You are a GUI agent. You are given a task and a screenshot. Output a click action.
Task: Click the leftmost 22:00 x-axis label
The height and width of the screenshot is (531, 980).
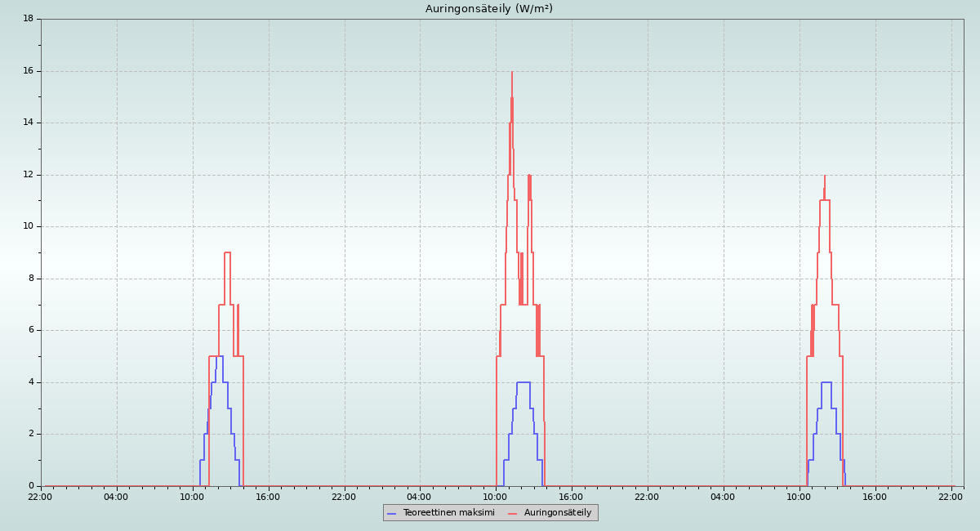(40, 497)
